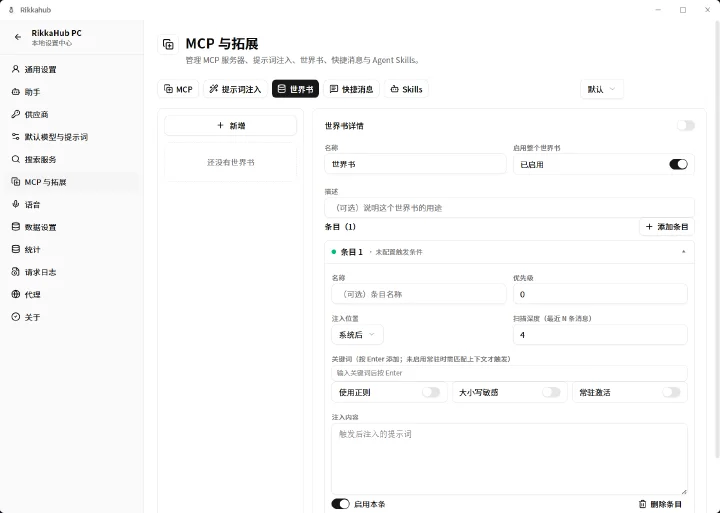Open the 注入位置 系统后 dropdown
Image resolution: width=720 pixels, height=513 pixels.
357,335
